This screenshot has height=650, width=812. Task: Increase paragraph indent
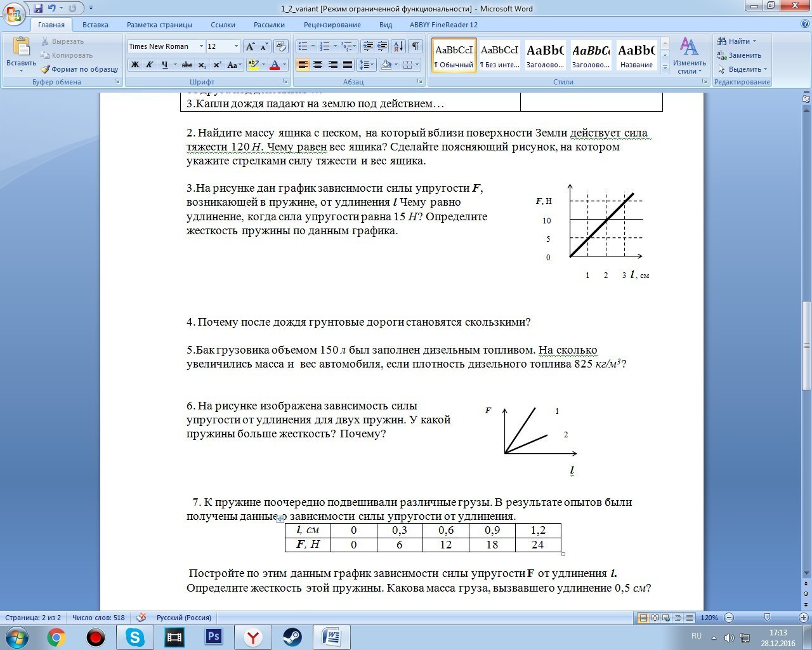pyautogui.click(x=382, y=46)
